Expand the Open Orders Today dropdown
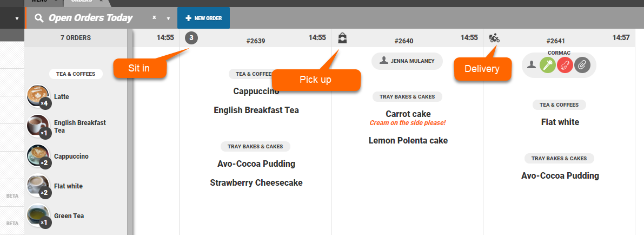The image size is (644, 235). pos(168,18)
